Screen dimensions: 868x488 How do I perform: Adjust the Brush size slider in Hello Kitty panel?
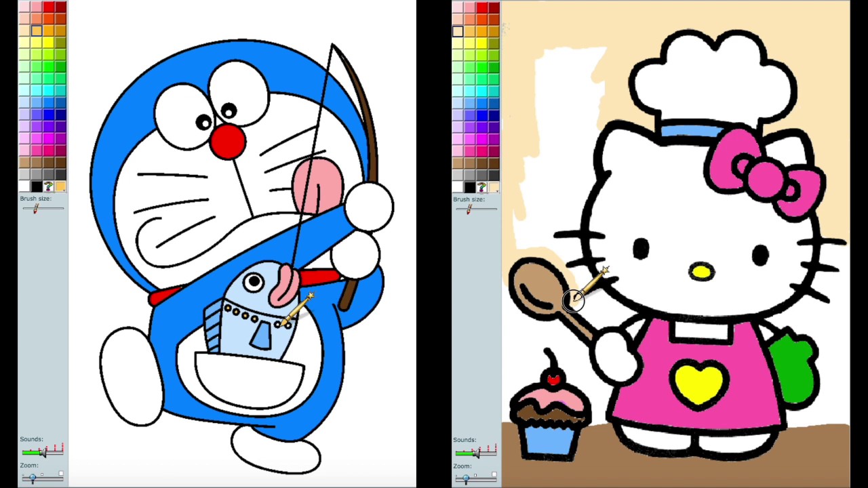(x=476, y=209)
